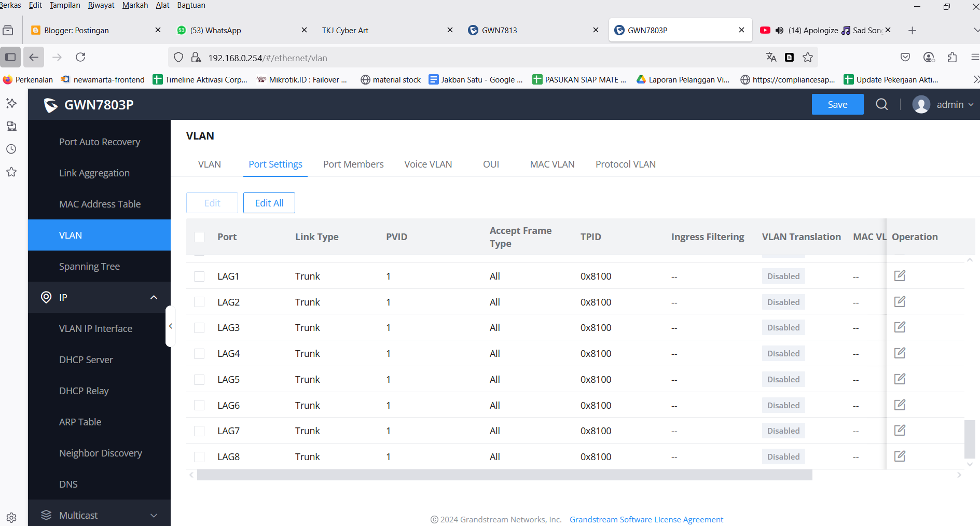This screenshot has width=980, height=526.
Task: Toggle the browser sidebar button
Action: [x=10, y=57]
